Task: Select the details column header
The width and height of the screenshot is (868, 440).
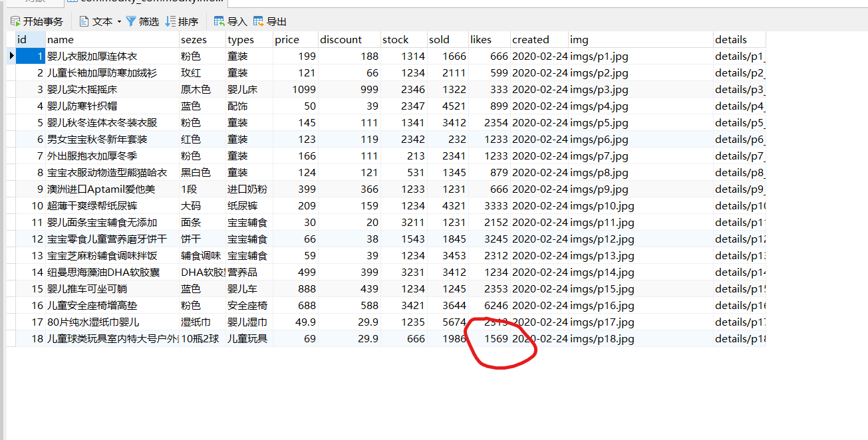Action: pyautogui.click(x=740, y=40)
